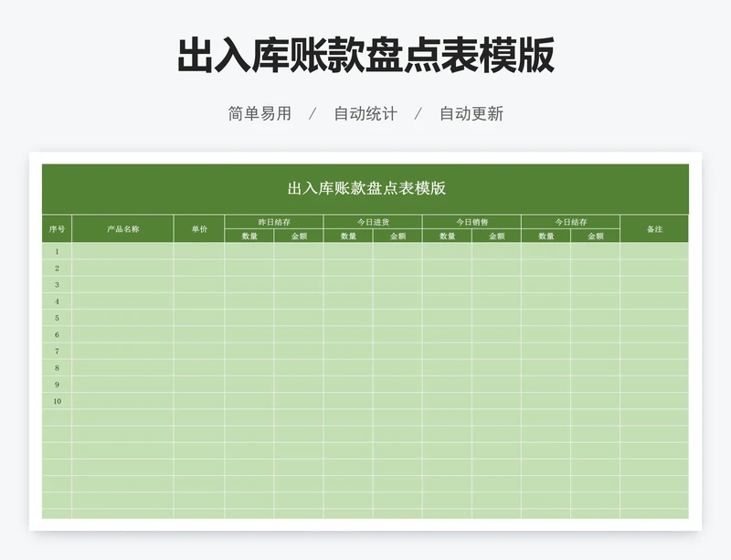
Task: Click 金额 subheader under 今日进货
Action: point(397,236)
